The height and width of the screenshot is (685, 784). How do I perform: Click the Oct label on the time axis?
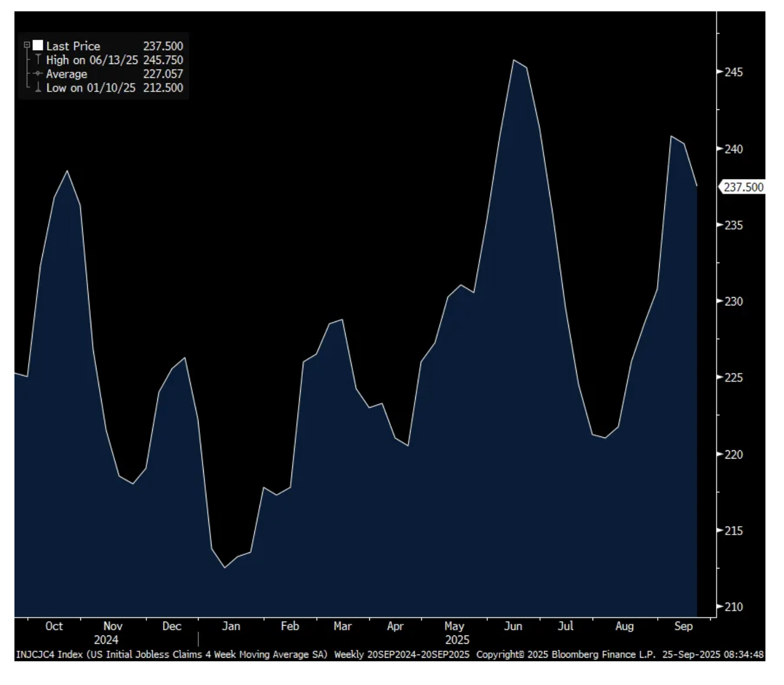point(54,626)
